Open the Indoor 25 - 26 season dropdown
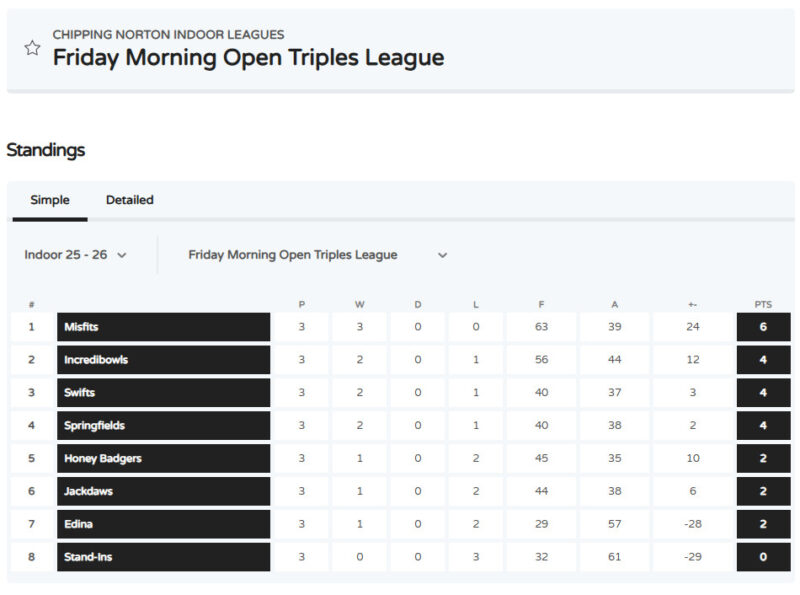 (76, 255)
